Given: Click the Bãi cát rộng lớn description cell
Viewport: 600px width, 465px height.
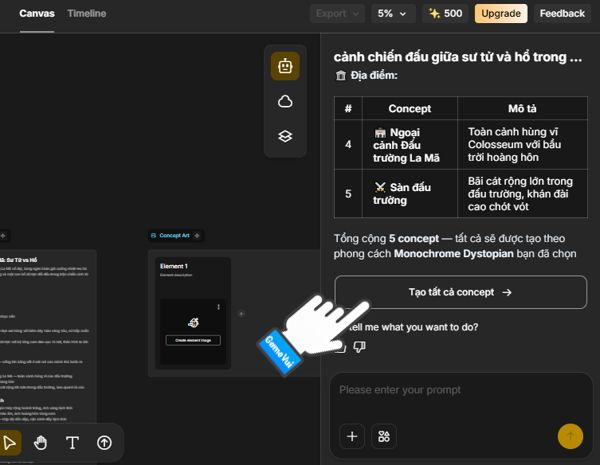Looking at the screenshot, I should (x=522, y=194).
